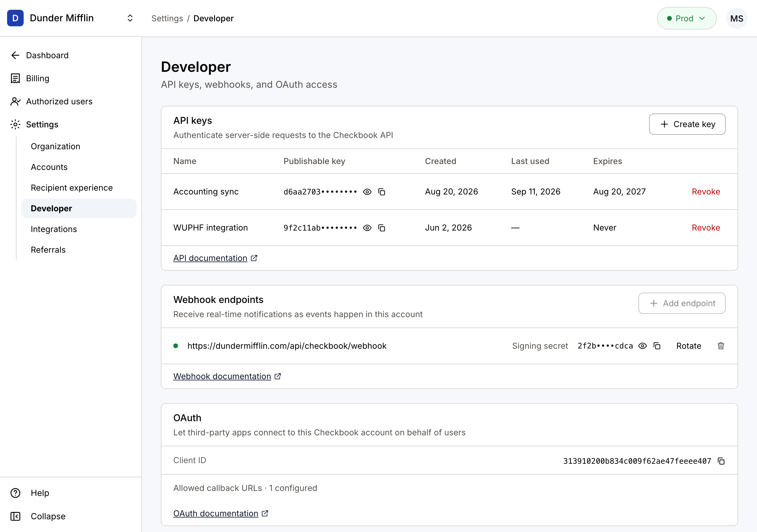Click the Billing receipt icon
Viewport: 757px width, 532px height.
coord(15,78)
